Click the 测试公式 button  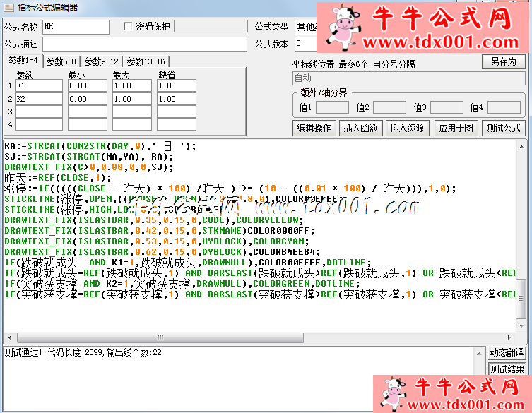(504, 128)
